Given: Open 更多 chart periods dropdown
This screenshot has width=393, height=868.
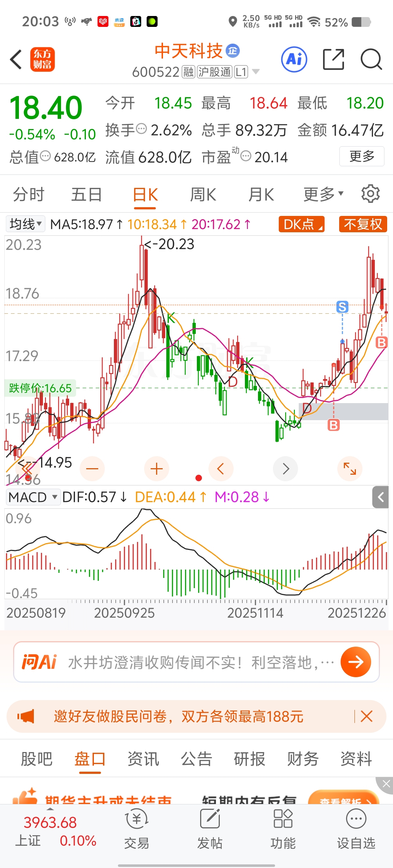Looking at the screenshot, I should (x=323, y=194).
